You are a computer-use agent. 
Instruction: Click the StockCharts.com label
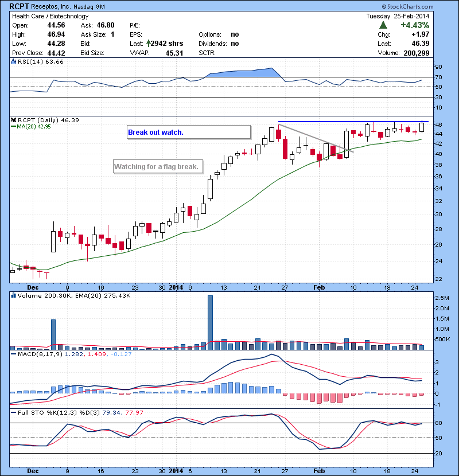tap(408, 6)
